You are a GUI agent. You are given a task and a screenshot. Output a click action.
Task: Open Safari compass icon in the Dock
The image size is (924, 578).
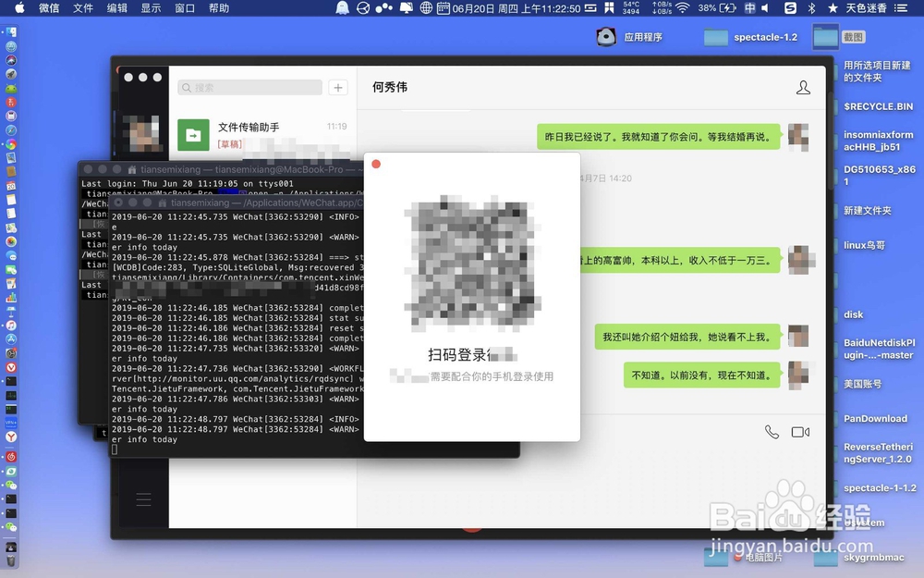[x=11, y=129]
